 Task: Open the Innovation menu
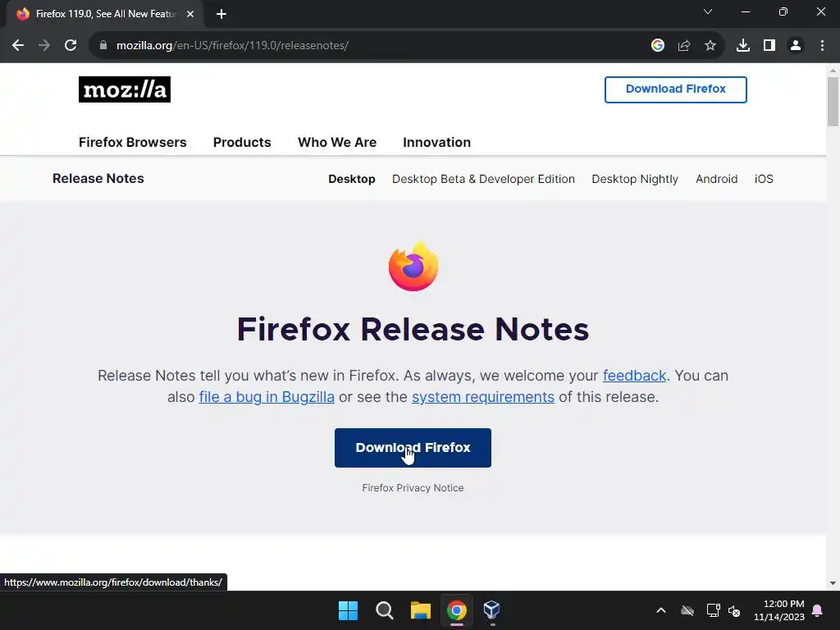[x=436, y=143]
